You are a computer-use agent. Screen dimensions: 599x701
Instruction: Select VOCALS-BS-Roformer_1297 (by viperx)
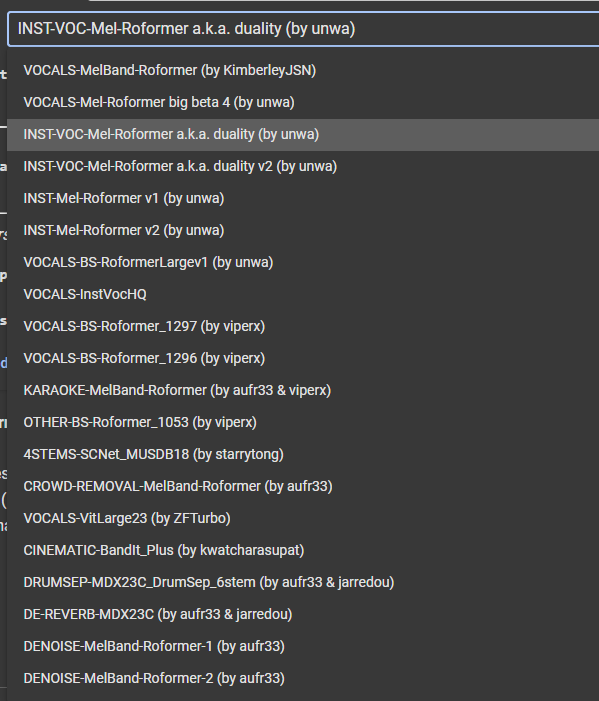click(303, 326)
